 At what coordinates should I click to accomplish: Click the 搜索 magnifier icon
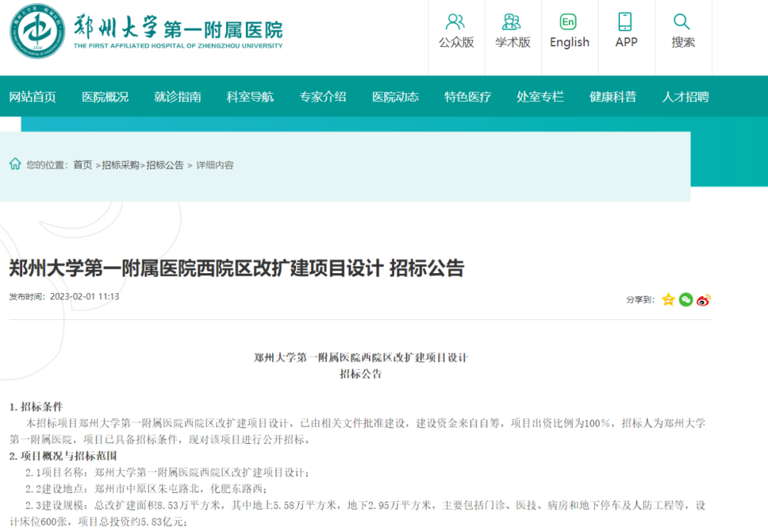pos(682,22)
